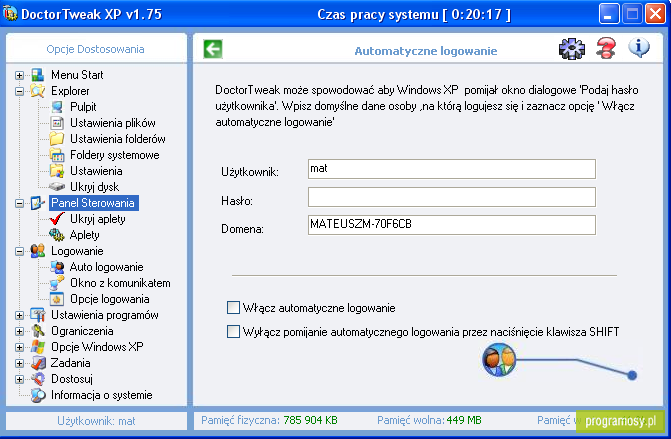This screenshot has width=671, height=439.
Task: Click the Aplety gears icon
Action: 57,235
